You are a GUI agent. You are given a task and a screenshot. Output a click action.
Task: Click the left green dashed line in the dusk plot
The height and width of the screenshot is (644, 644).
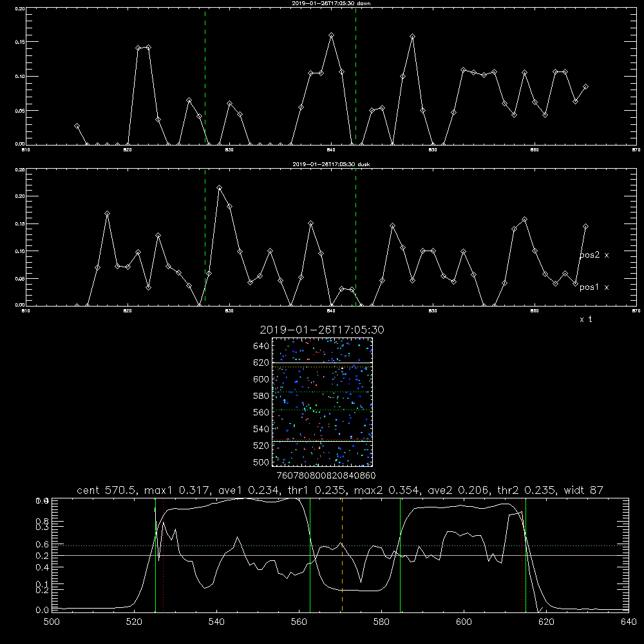click(205, 237)
